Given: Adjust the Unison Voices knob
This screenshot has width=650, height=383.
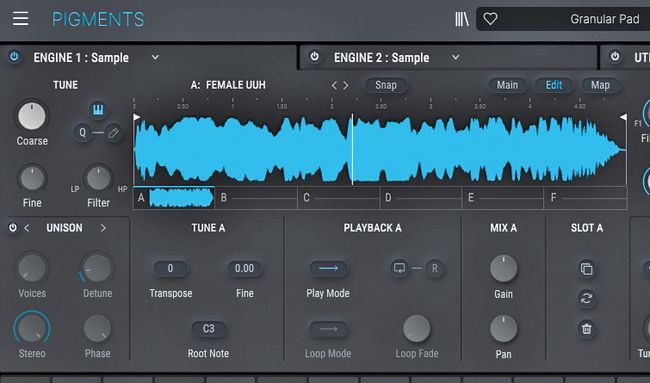Looking at the screenshot, I should [32, 267].
